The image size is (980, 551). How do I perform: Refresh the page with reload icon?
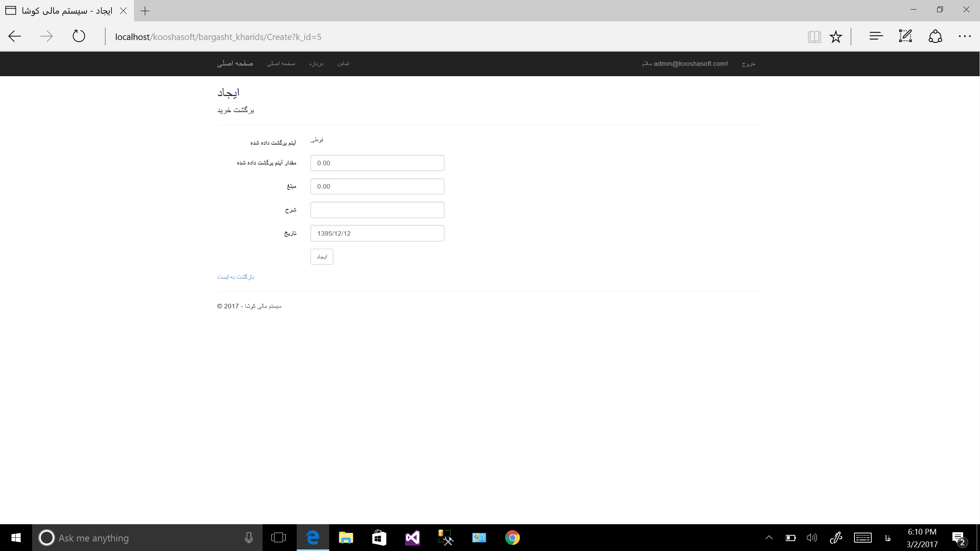79,36
